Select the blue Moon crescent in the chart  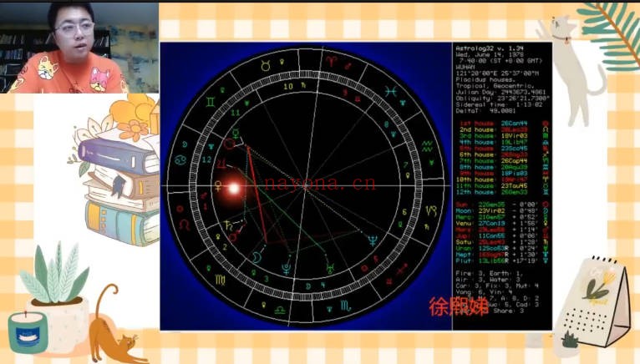256,256
